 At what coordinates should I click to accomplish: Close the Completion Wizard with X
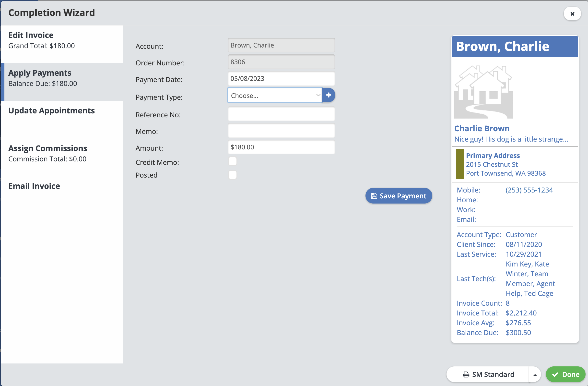click(x=572, y=14)
